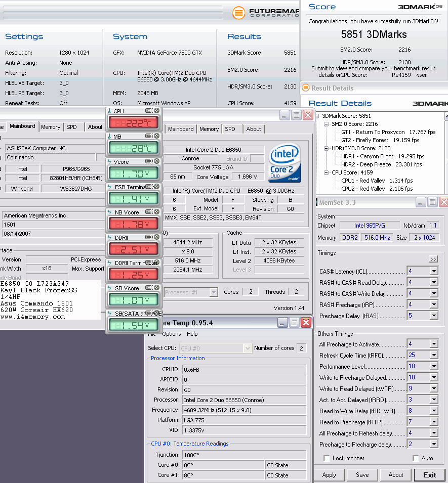Screen dimensions: 448x483
Task: Click the lightning icon beside Vcore label
Action: pyautogui.click(x=109, y=161)
